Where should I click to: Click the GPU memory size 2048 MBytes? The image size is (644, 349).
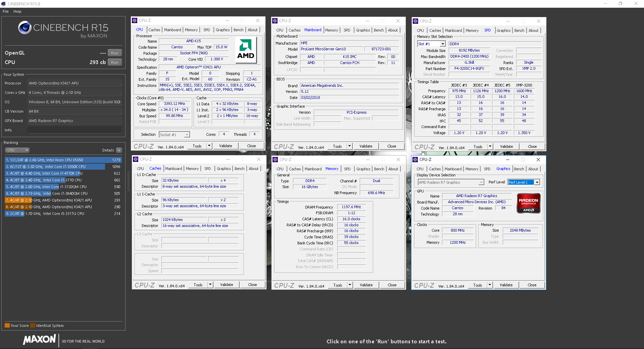pyautogui.click(x=520, y=230)
